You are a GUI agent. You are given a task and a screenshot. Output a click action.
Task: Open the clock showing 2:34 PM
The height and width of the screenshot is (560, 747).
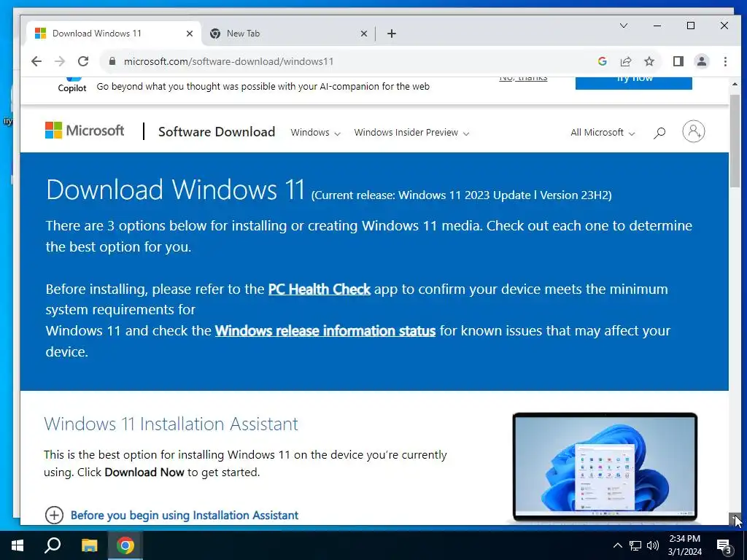(684, 545)
